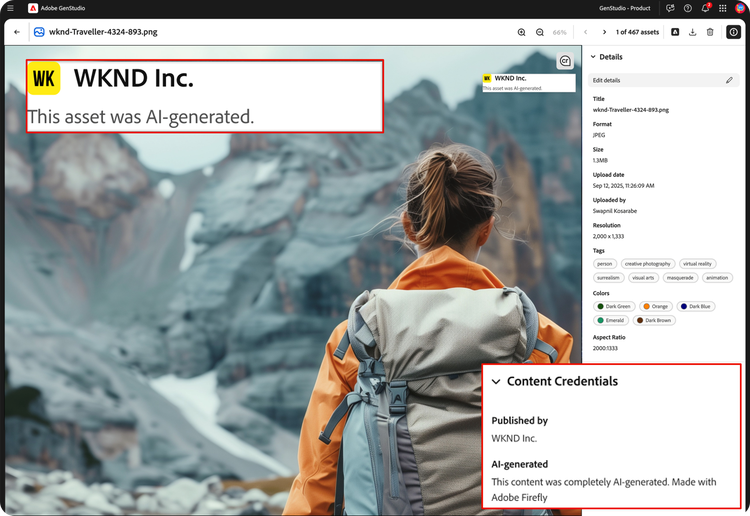Click GenStudio - Product organization switcher
The width and height of the screenshot is (750, 516).
[625, 8]
